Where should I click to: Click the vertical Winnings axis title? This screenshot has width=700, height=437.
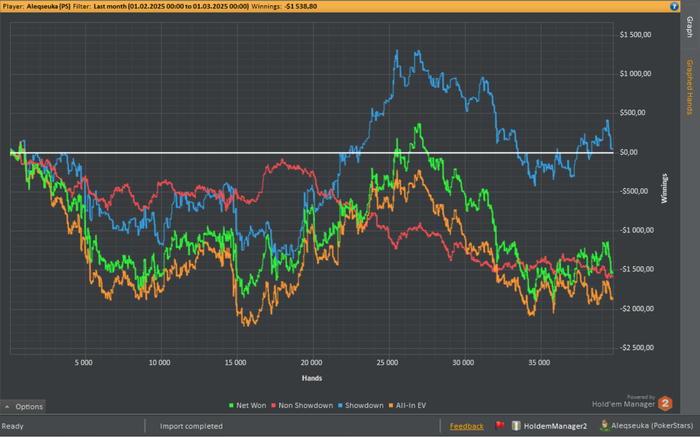click(x=664, y=188)
